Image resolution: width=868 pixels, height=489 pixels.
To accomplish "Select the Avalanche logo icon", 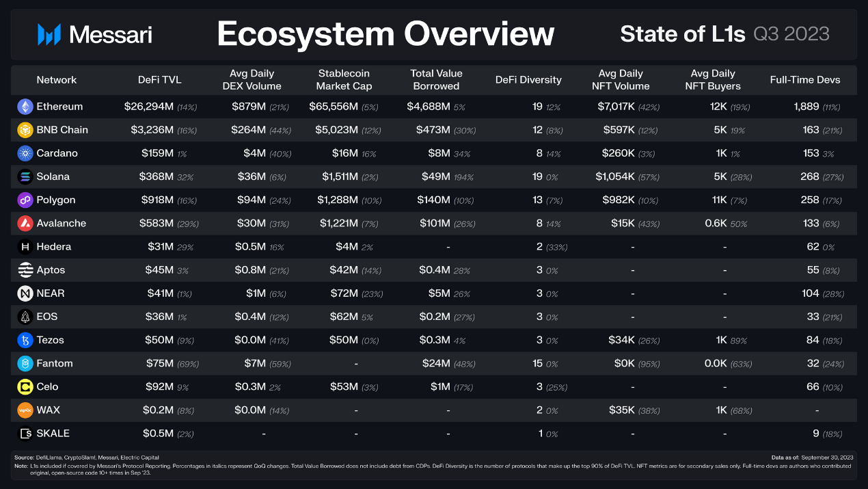I will point(25,223).
